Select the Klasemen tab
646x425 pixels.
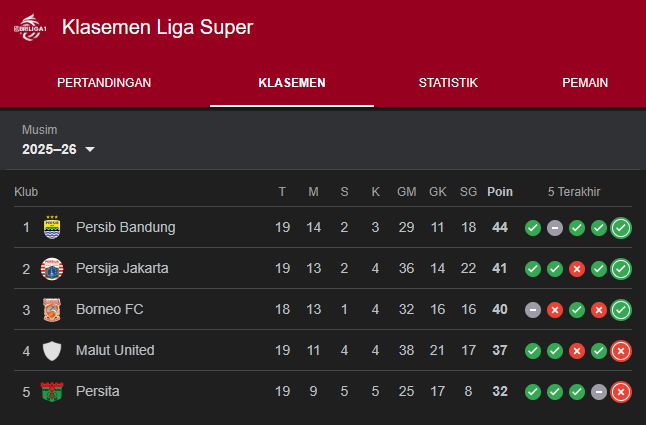pos(292,83)
